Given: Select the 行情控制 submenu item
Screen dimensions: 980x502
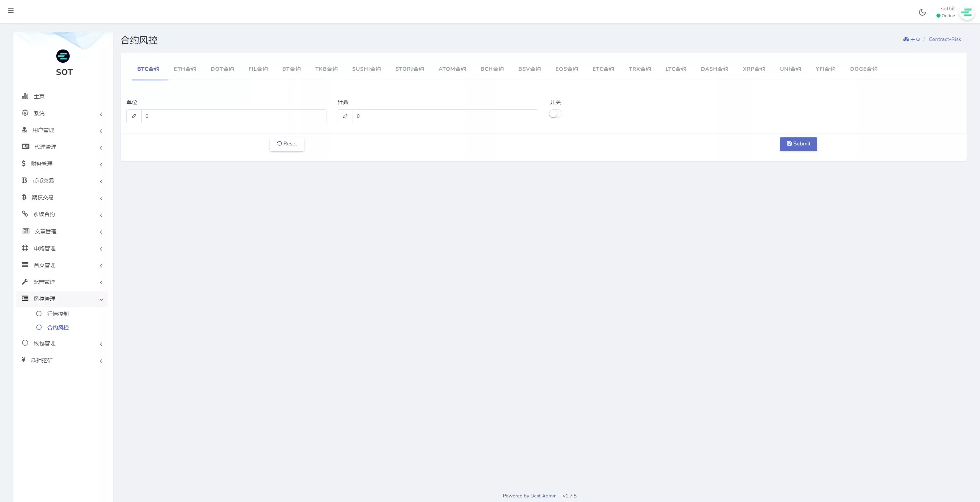Looking at the screenshot, I should coord(57,314).
